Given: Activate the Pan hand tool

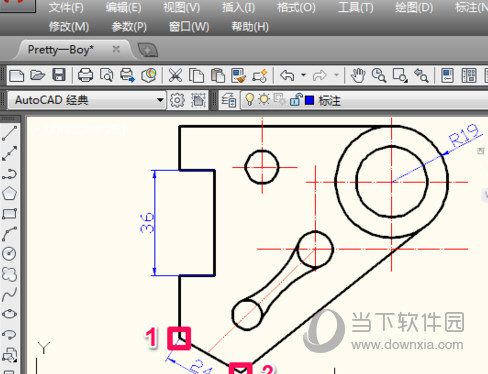Looking at the screenshot, I should click(358, 75).
